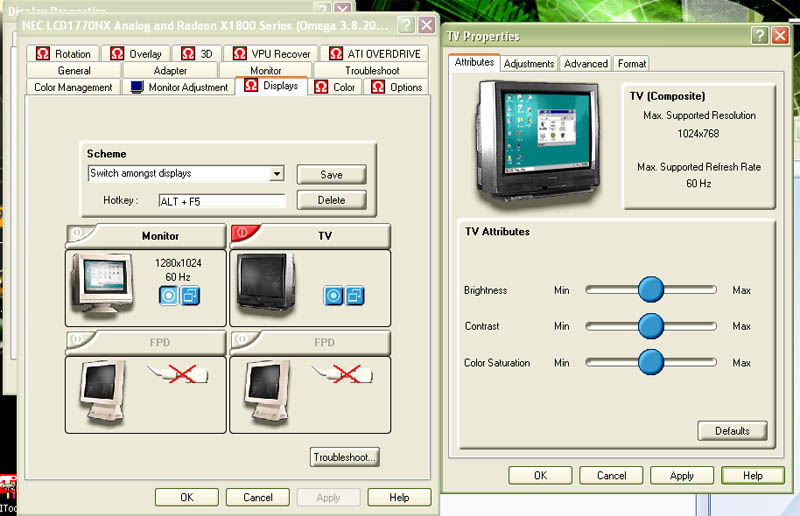Image resolution: width=800 pixels, height=516 pixels.
Task: Cancel the TV Properties dialog
Action: [x=611, y=476]
